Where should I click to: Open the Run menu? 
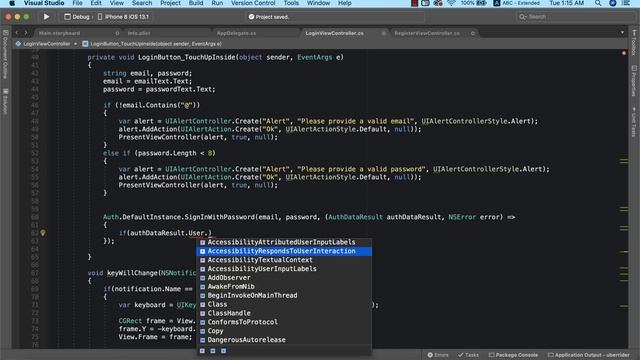[x=217, y=3]
